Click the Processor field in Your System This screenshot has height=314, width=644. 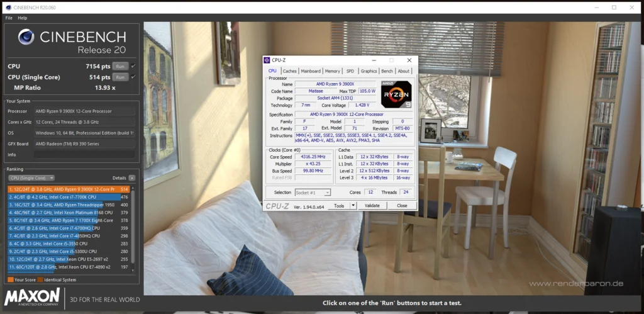point(84,111)
